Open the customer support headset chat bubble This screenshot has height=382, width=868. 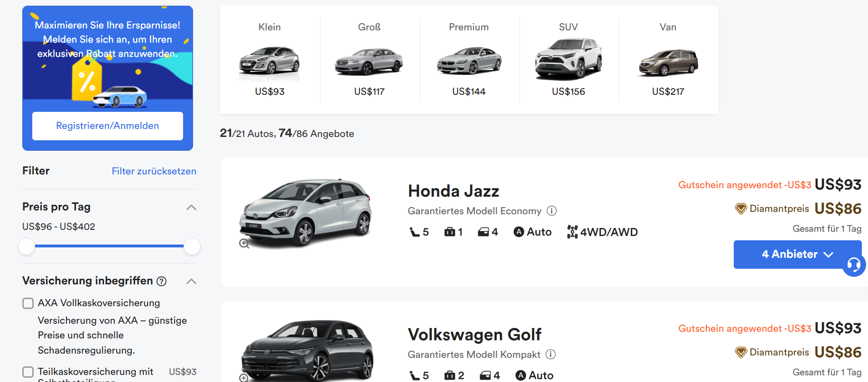[x=854, y=264]
